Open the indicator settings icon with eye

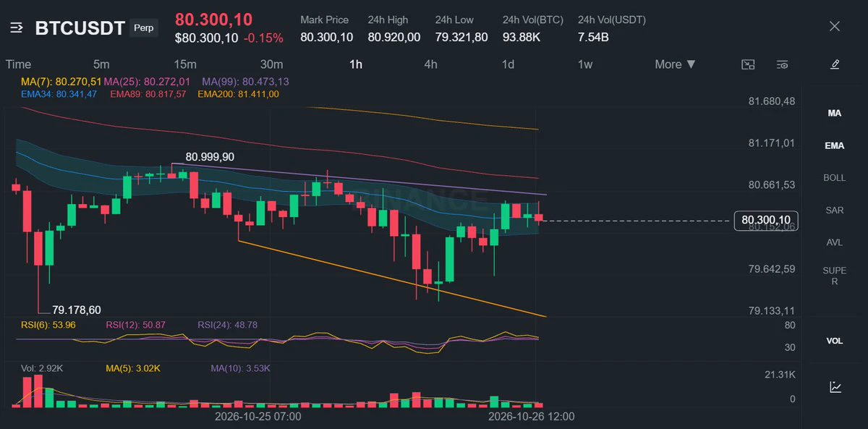tap(782, 64)
